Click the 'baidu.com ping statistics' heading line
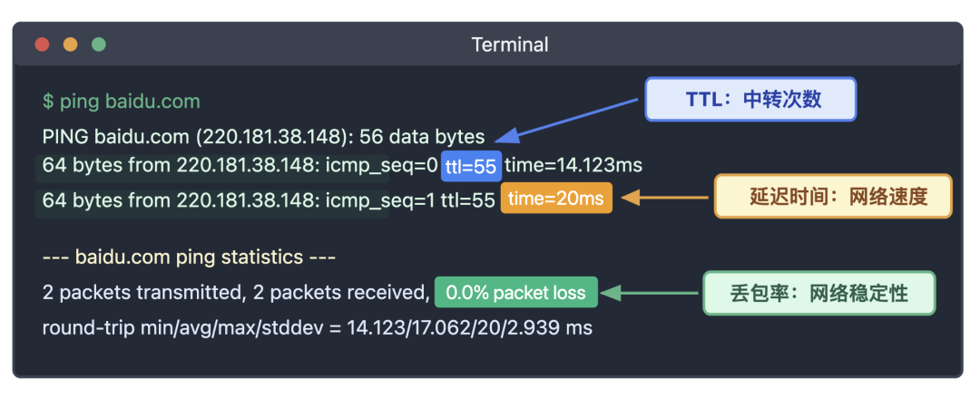The width and height of the screenshot is (980, 398). coord(189,257)
